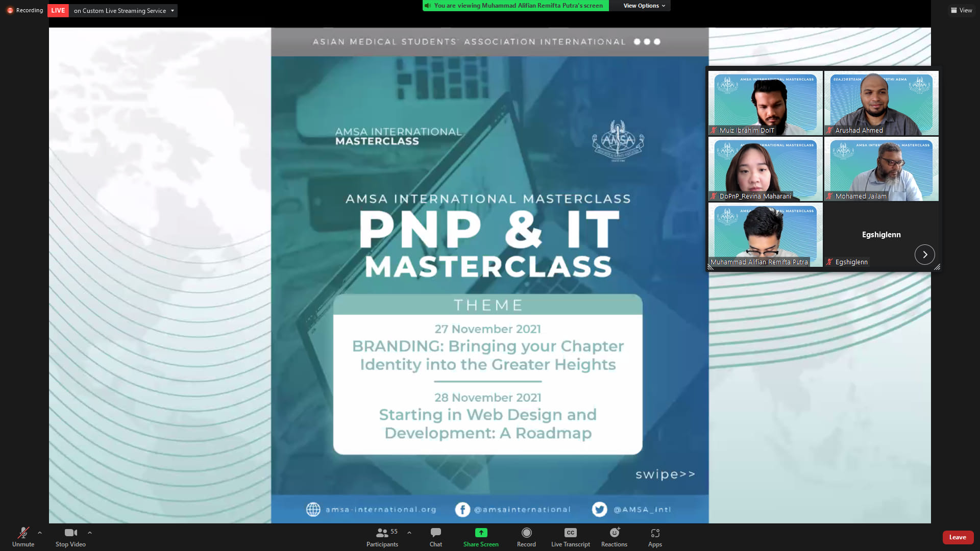
Task: Open the Reactions menu
Action: (614, 537)
